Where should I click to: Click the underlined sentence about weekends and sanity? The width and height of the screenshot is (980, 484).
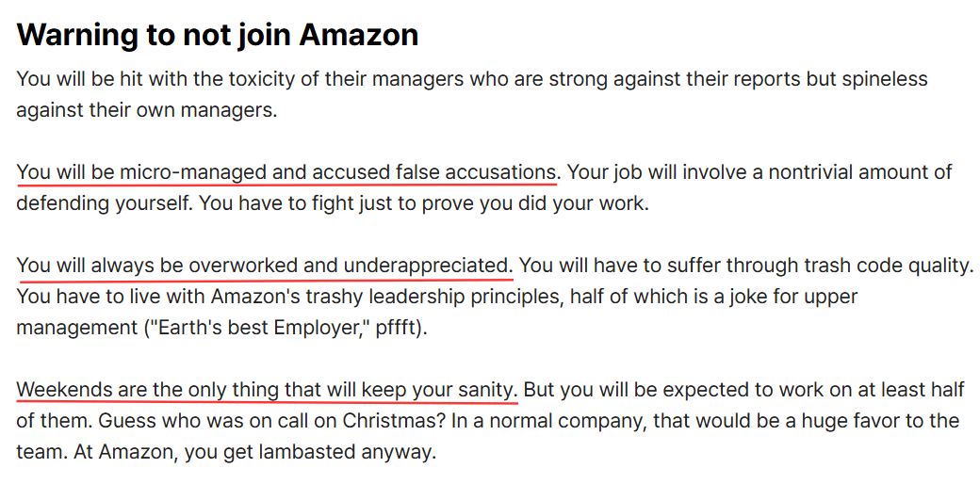coord(267,390)
